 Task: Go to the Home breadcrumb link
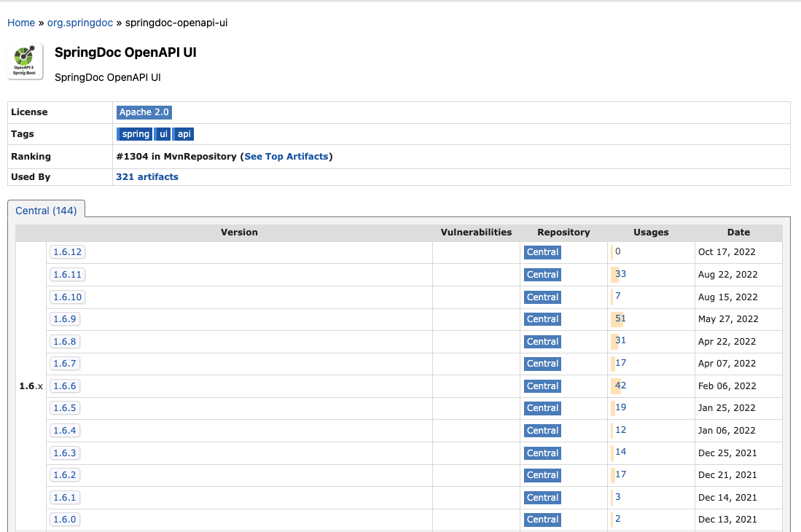click(x=21, y=23)
